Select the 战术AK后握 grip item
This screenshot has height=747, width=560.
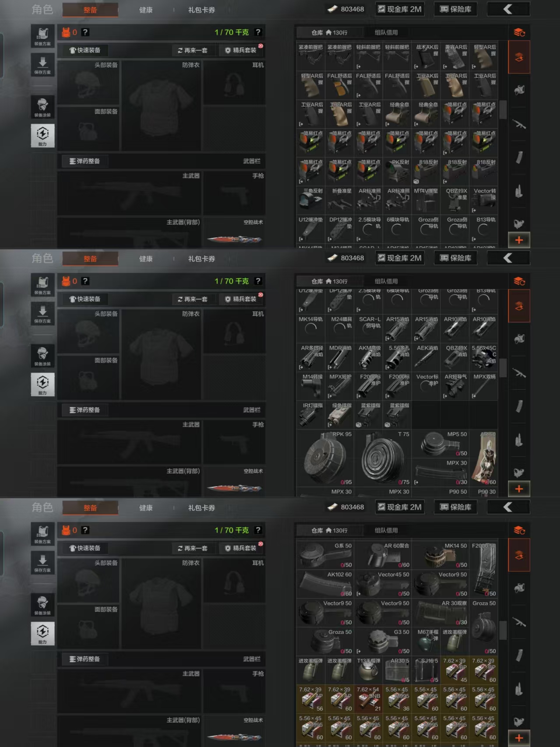(x=426, y=56)
